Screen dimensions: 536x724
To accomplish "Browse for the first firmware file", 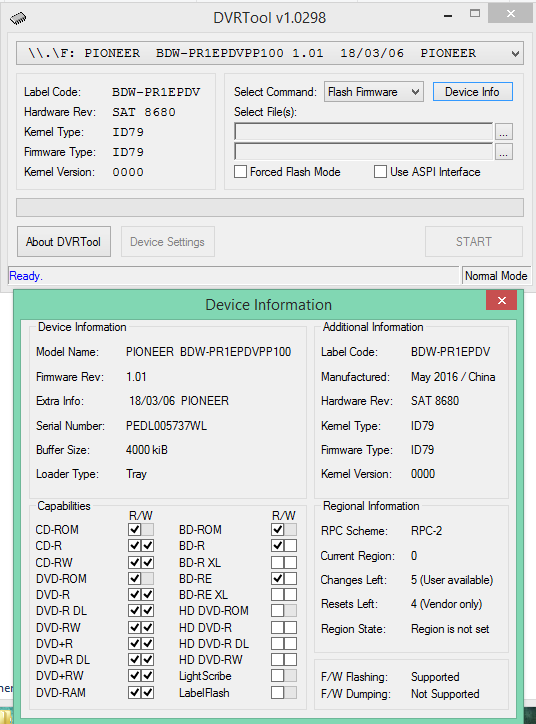I will coord(504,132).
